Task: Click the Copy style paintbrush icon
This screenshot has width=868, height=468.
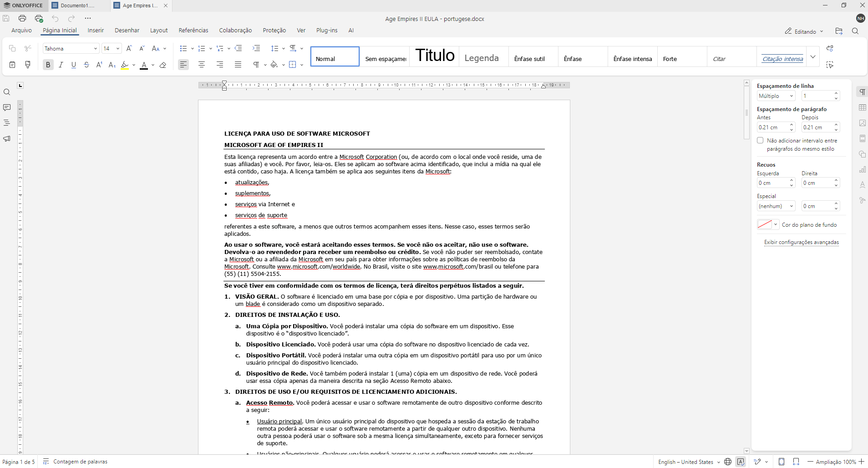Action: [x=28, y=65]
